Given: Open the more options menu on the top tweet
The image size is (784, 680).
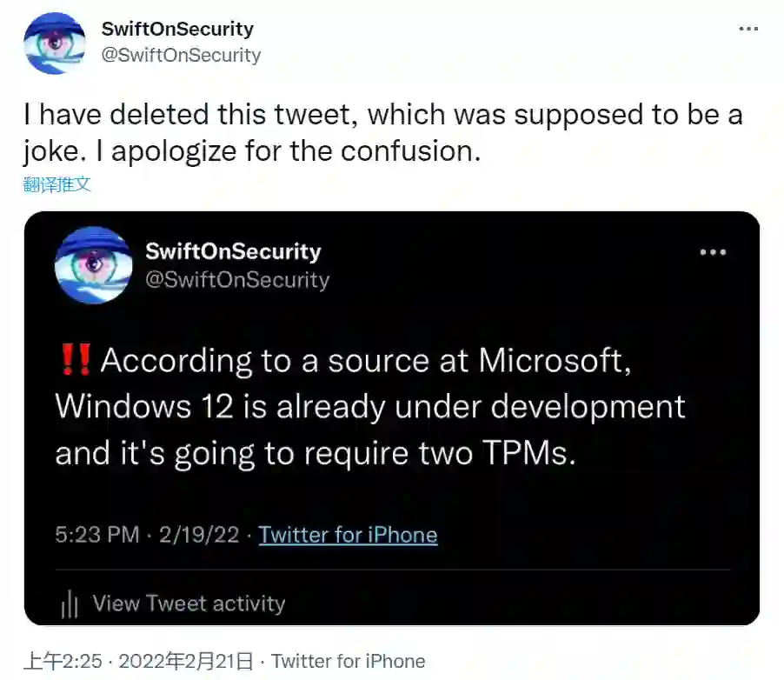Looking at the screenshot, I should (748, 29).
